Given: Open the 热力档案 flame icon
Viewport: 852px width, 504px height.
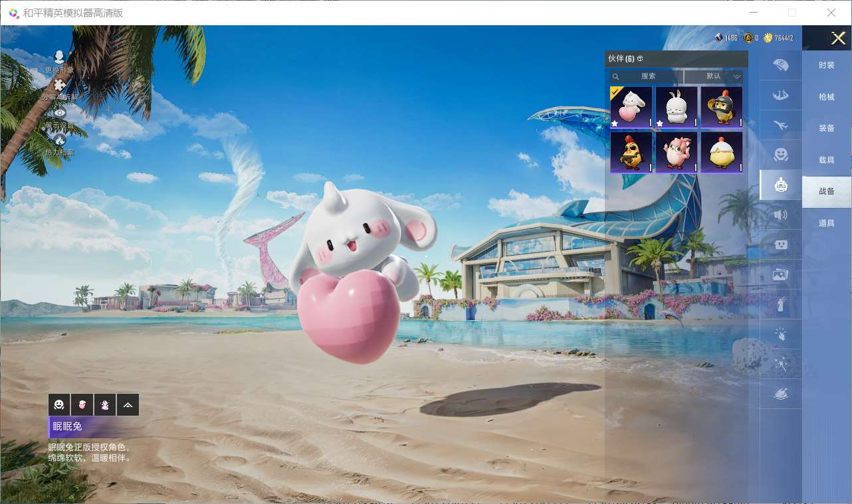Looking at the screenshot, I should coord(60,141).
